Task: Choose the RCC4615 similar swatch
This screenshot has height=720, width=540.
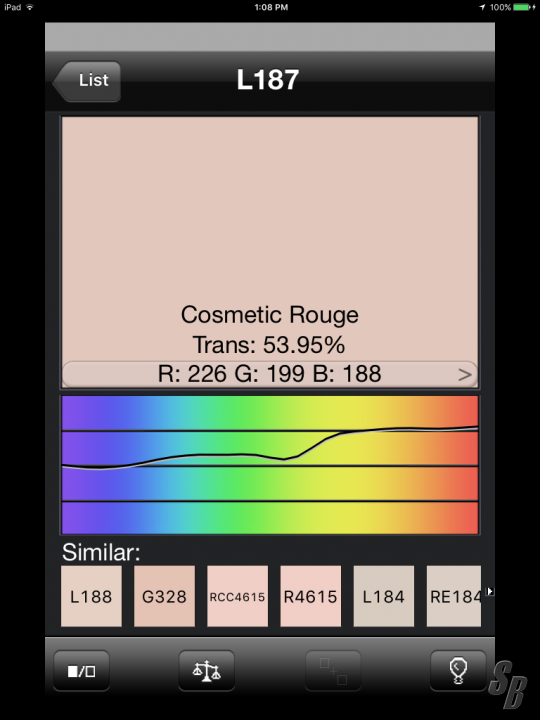Action: 237,596
